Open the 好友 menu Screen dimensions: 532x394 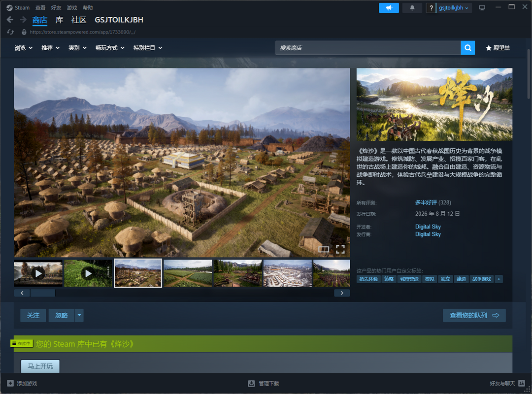point(56,8)
